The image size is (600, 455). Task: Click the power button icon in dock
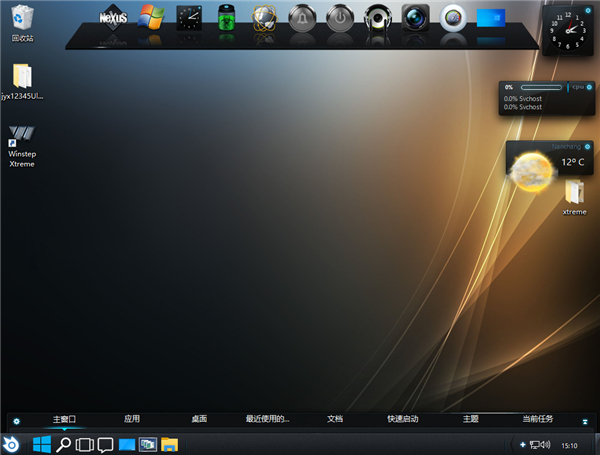coord(340,18)
